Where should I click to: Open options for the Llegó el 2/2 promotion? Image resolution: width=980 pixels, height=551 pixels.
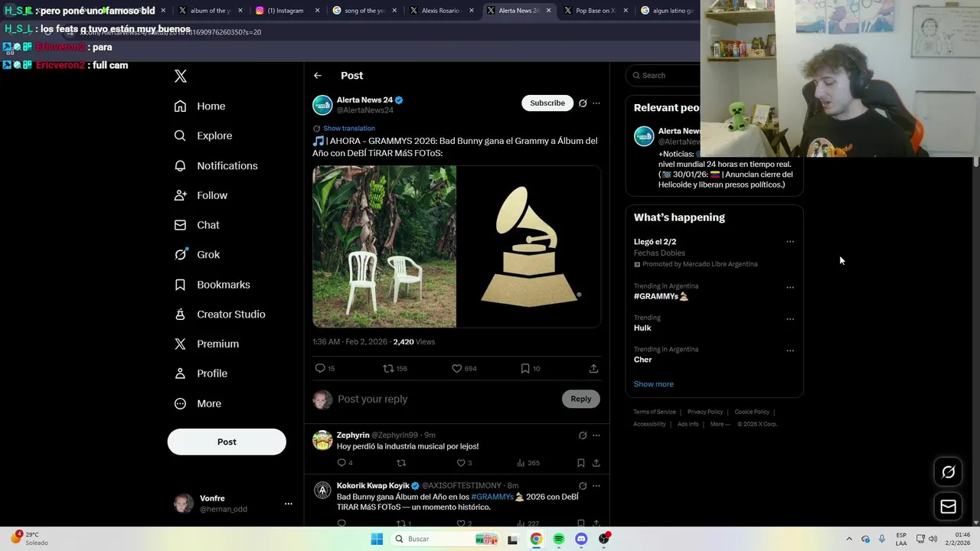click(x=790, y=242)
